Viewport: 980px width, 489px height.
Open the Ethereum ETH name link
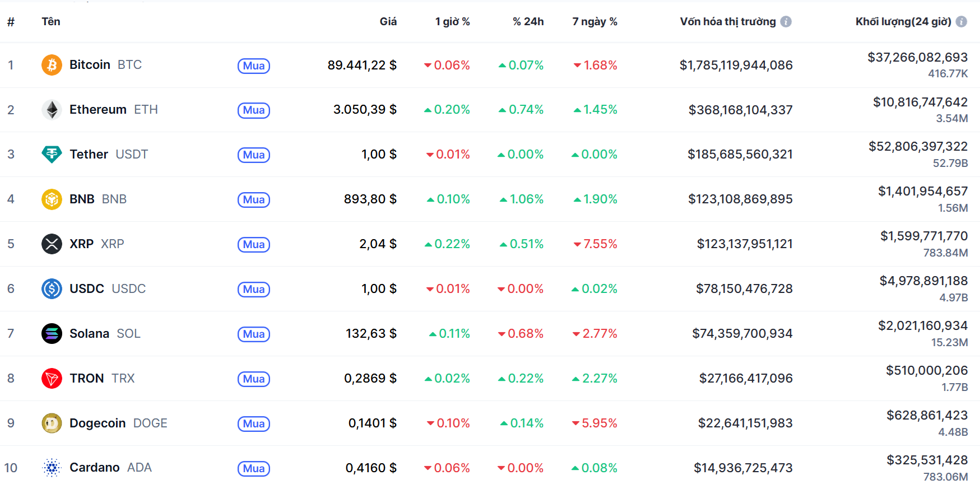(114, 110)
